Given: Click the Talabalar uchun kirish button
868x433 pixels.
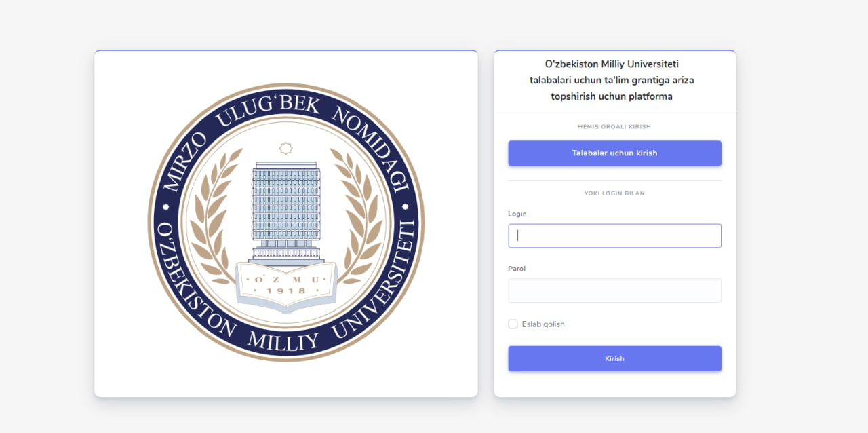Looking at the screenshot, I should point(614,153).
